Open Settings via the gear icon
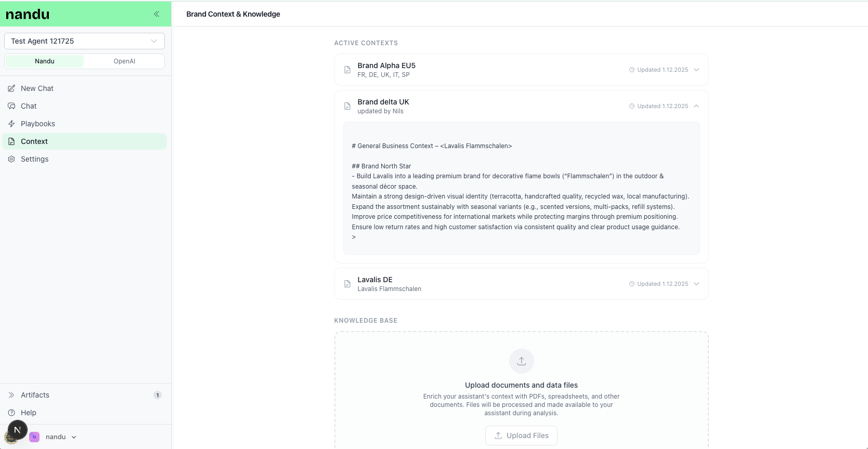Viewport: 868px width, 449px height. coord(11,159)
